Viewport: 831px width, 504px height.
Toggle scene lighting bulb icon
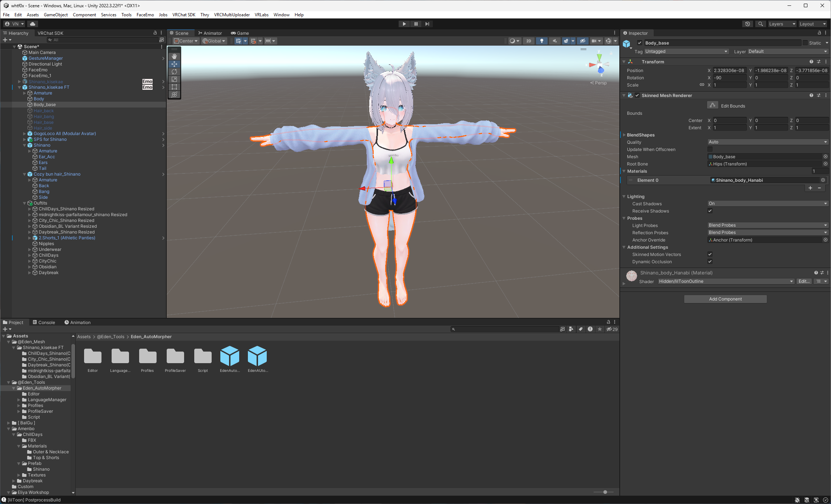click(x=541, y=41)
